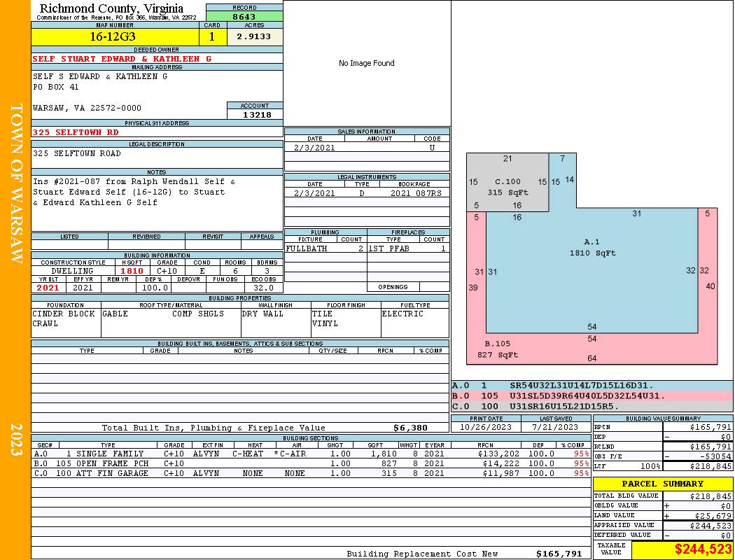The height and width of the screenshot is (560, 735).
Task: Click mailing address line PO BOX 41
Action: 56,87
